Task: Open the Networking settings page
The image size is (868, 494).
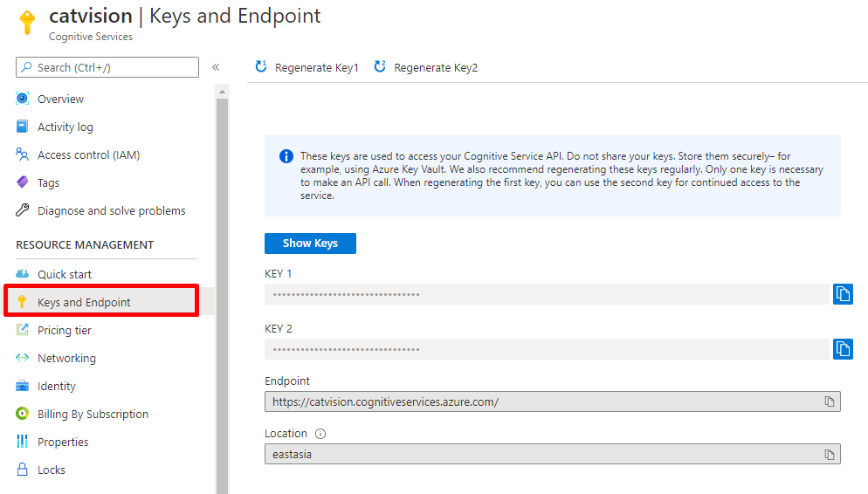Action: 66,358
